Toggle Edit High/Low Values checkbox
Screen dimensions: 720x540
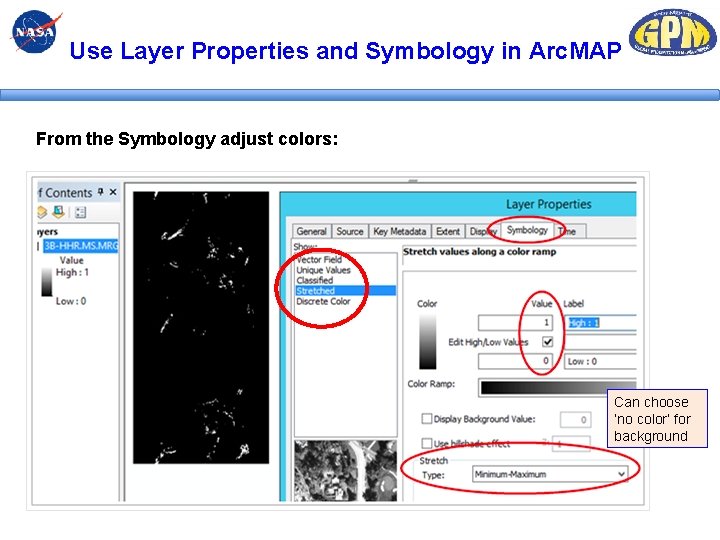click(x=547, y=342)
